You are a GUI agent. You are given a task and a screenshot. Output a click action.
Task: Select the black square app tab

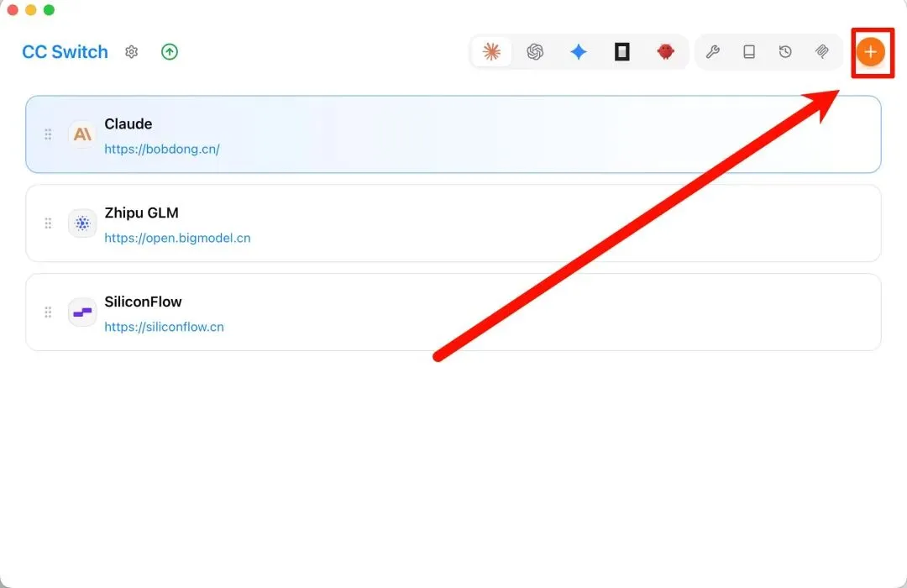pos(621,52)
